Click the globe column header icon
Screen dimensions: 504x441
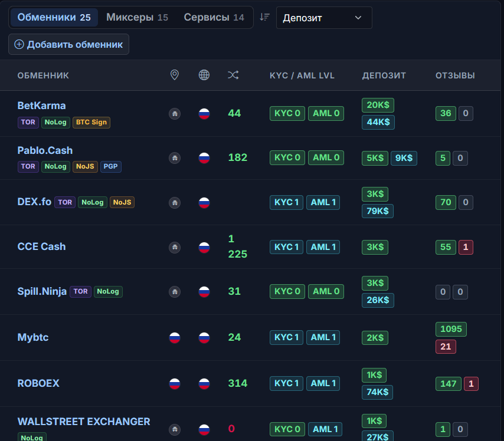coord(204,75)
